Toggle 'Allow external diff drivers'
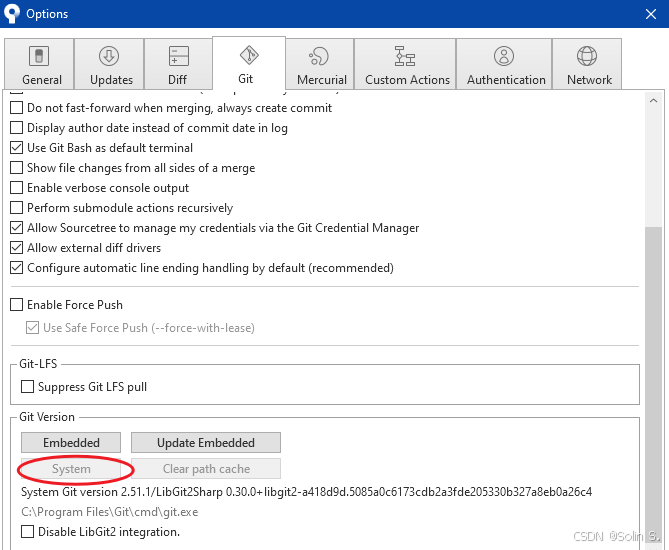This screenshot has height=550, width=669. click(x=16, y=248)
